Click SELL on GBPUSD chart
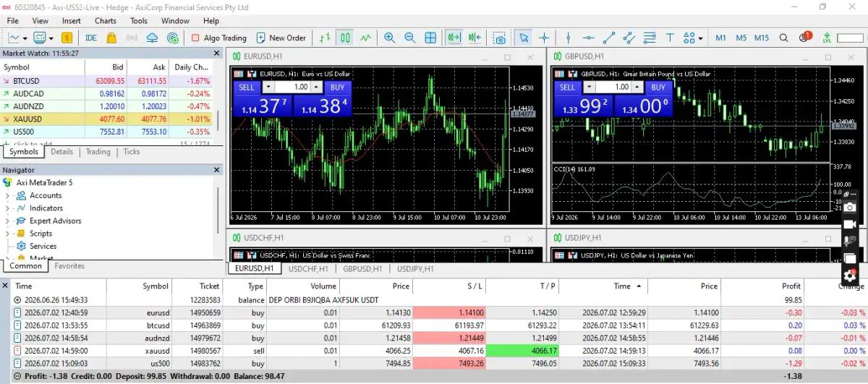 [x=568, y=87]
